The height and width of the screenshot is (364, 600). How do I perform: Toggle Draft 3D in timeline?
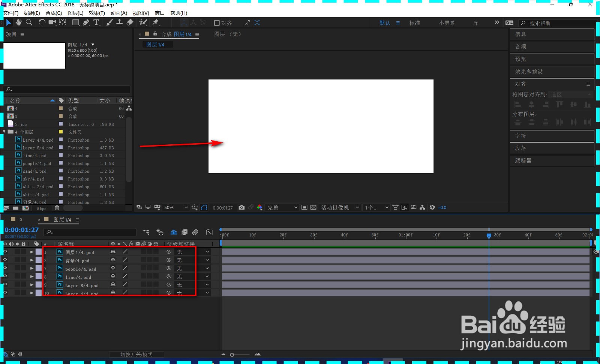[x=160, y=232]
